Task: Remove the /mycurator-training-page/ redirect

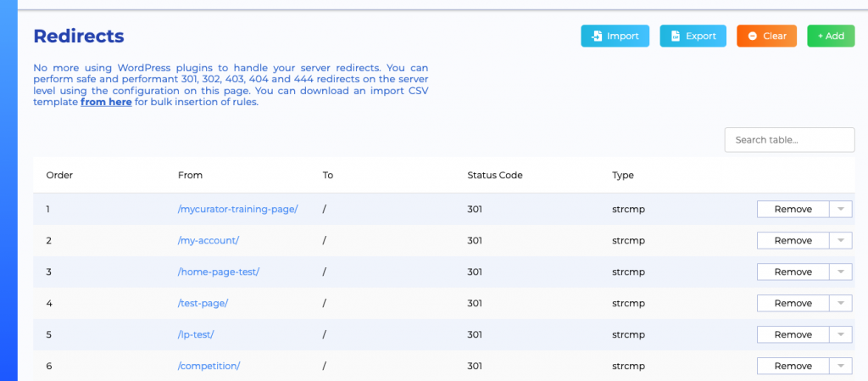Action: click(x=793, y=210)
